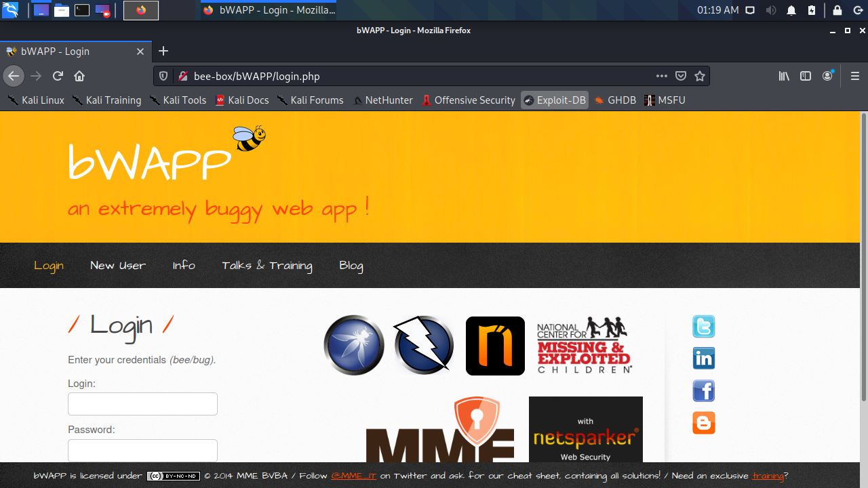
Task: Open the LinkedIn icon on the page
Action: tap(704, 359)
